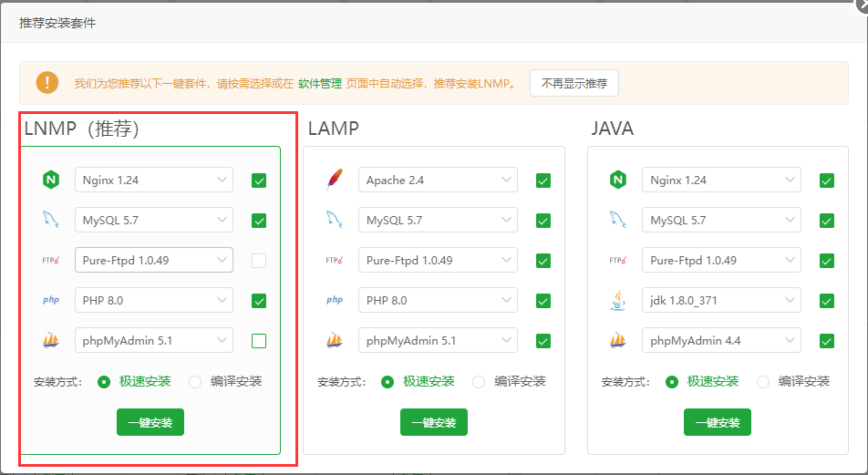
Task: Uncheck the phpMyAdmin 4.4 checkbox in JAVA
Action: point(826,340)
